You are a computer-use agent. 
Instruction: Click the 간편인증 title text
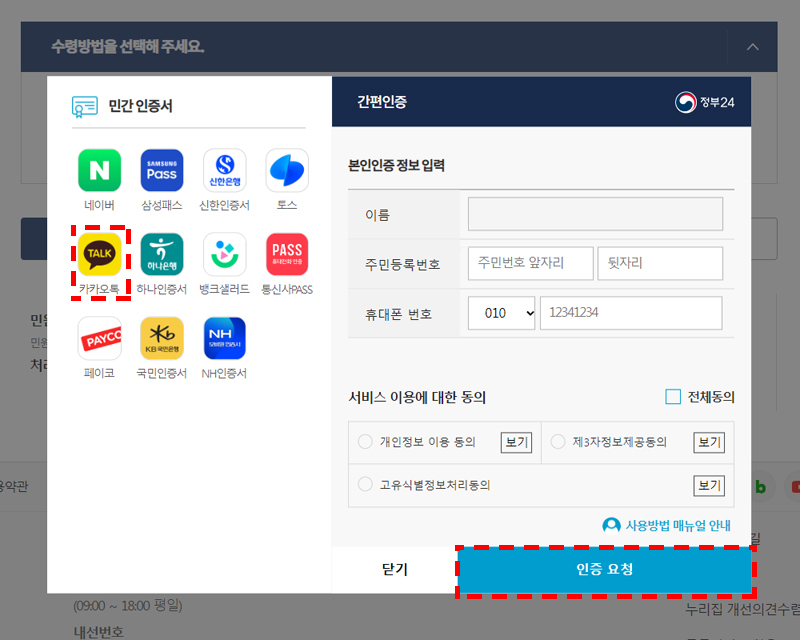click(x=382, y=102)
